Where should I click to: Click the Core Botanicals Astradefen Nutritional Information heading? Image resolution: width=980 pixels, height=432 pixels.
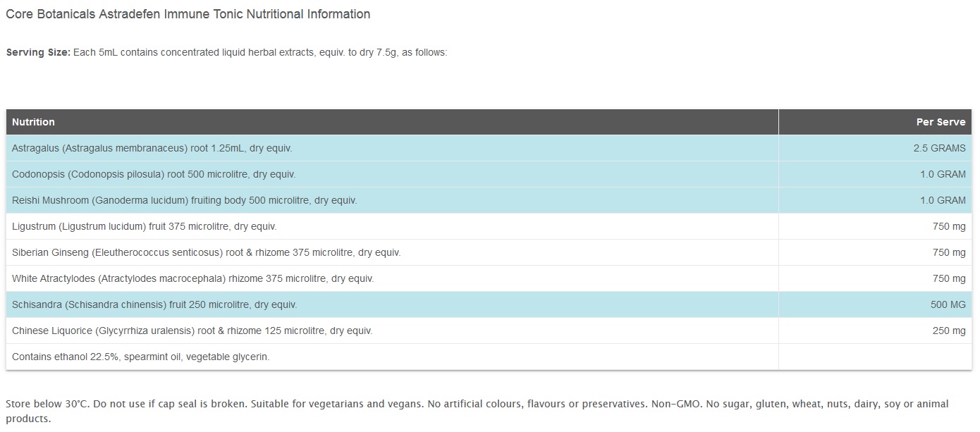click(x=188, y=14)
